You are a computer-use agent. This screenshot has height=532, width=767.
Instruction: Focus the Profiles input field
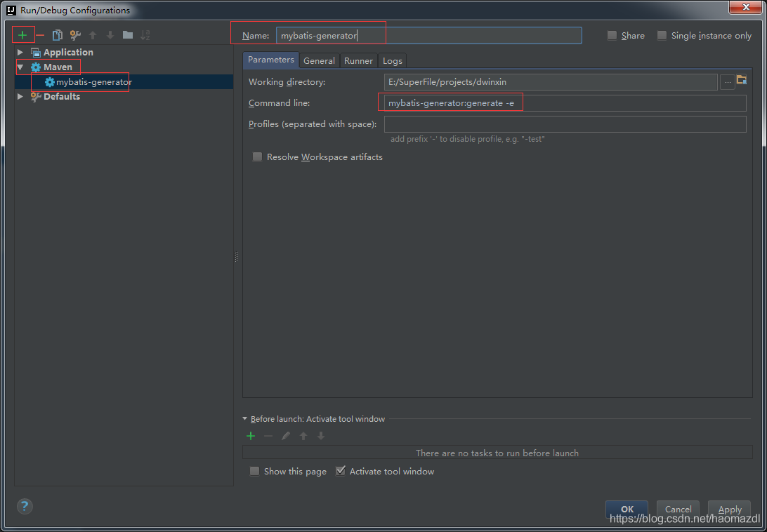point(565,124)
